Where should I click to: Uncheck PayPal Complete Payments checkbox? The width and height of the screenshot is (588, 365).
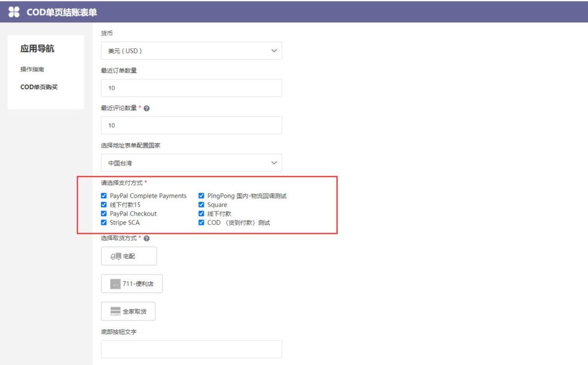(104, 195)
